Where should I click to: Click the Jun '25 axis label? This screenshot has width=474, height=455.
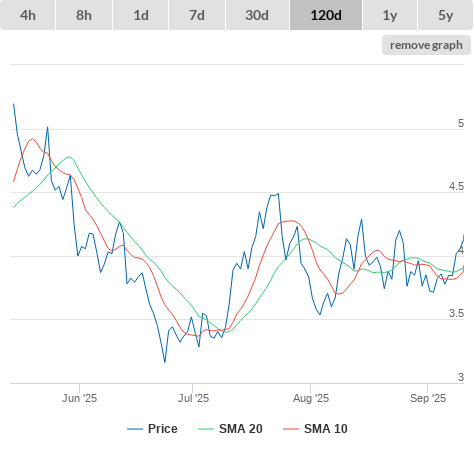79,398
